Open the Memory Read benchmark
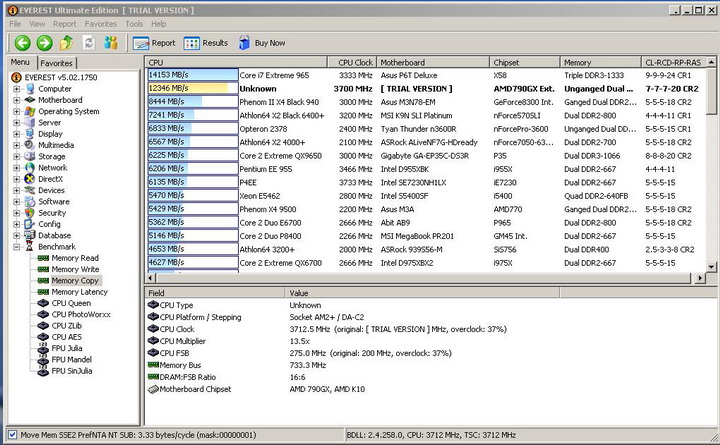Image resolution: width=720 pixels, height=445 pixels. coord(75,258)
